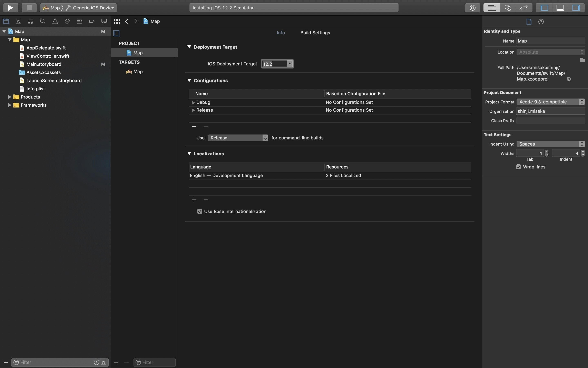The height and width of the screenshot is (368, 588).
Task: Collapse the Localizations section
Action: 189,153
